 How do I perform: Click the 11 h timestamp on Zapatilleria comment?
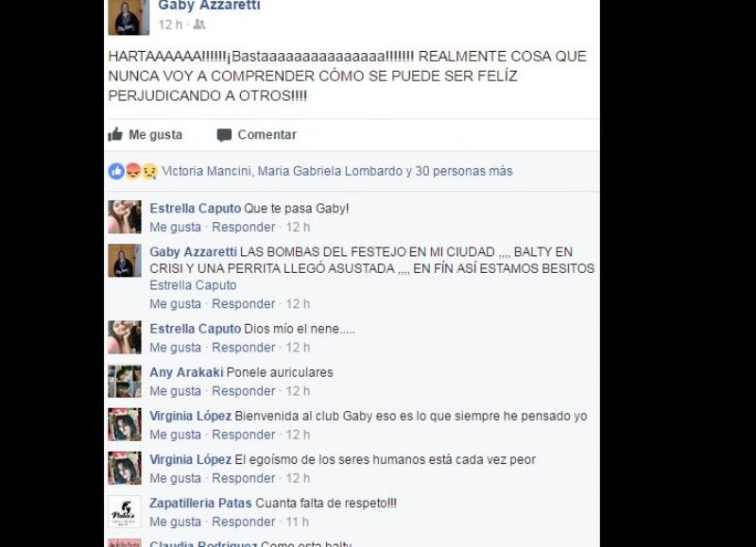298,521
